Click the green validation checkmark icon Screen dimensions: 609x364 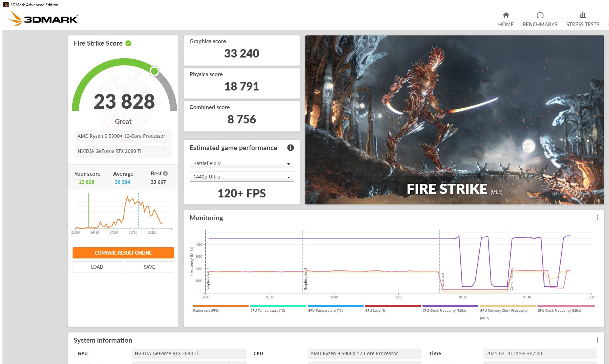(x=128, y=43)
